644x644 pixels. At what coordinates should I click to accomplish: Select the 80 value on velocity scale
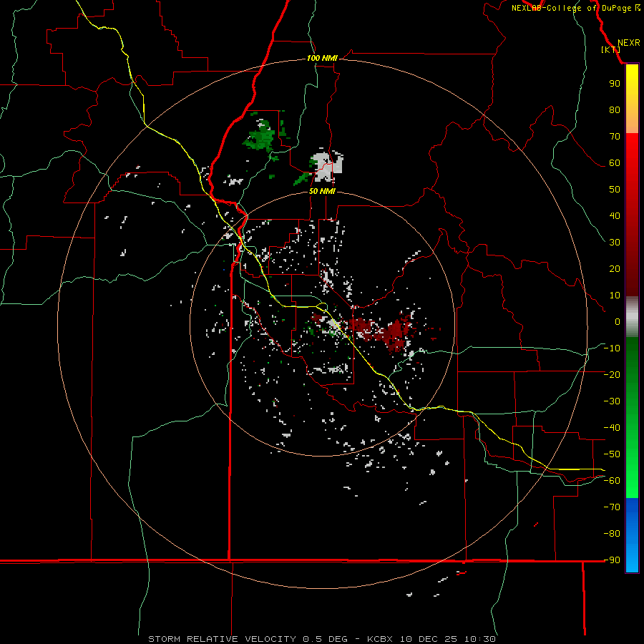coord(615,110)
